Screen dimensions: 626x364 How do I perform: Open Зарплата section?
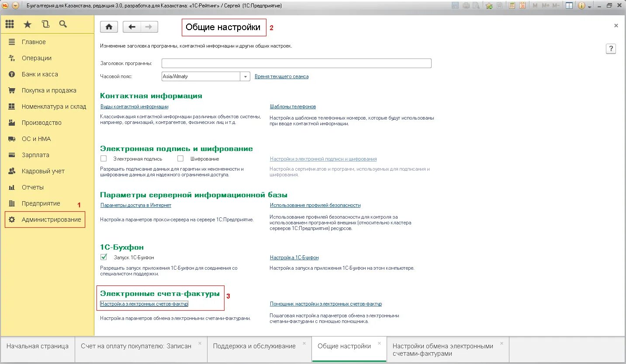47,155
